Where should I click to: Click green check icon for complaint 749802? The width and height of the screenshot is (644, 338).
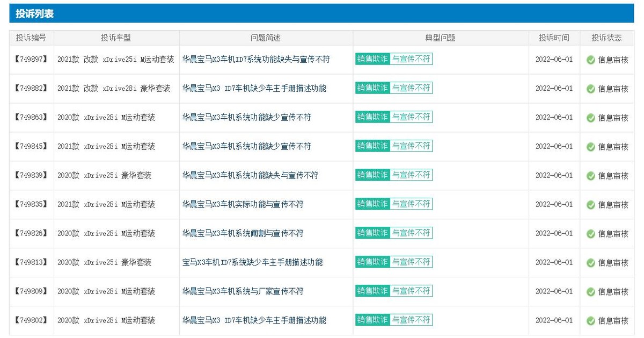(591, 321)
